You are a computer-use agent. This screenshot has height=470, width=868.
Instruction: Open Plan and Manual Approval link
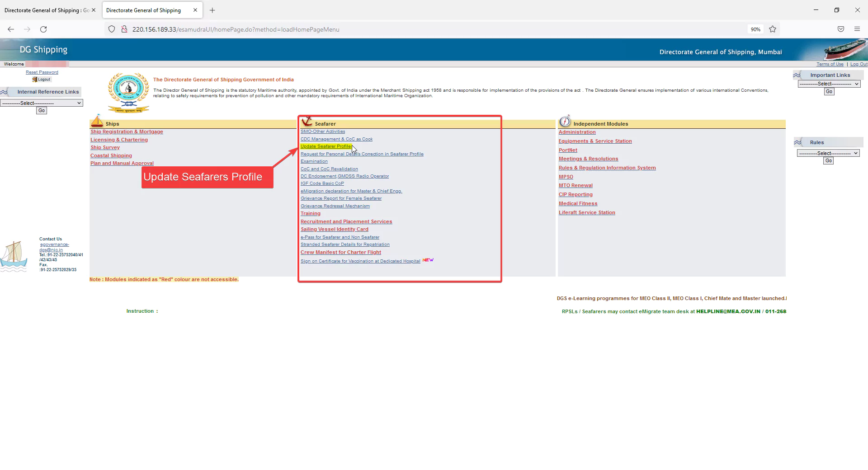(122, 164)
